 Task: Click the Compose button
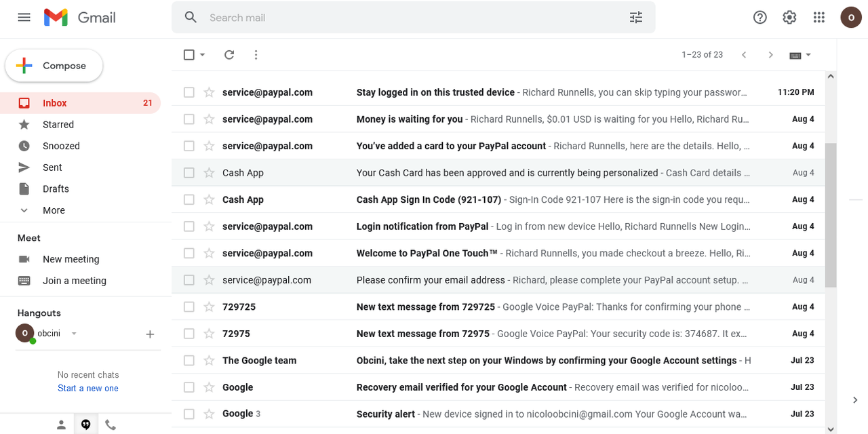click(x=54, y=66)
